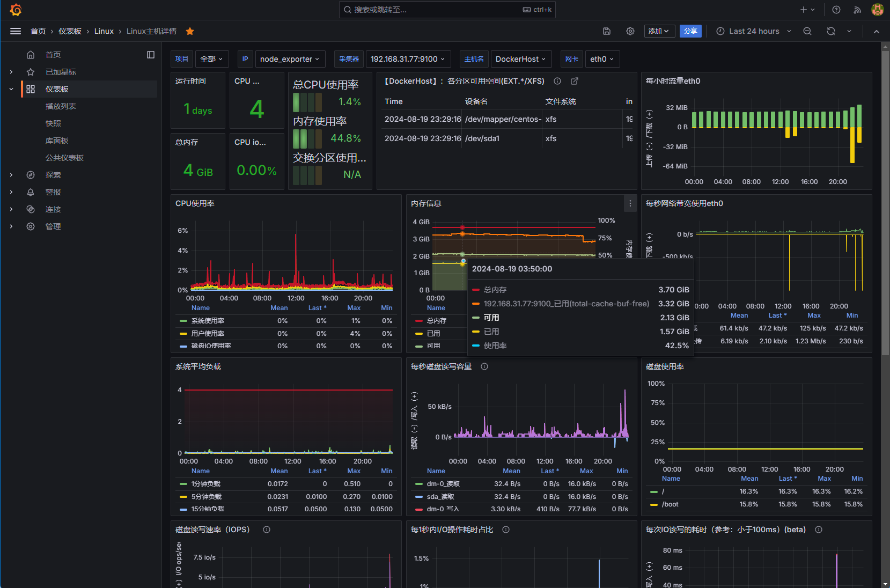Open the news RSS feed icon
Viewport: 890px width, 588px height.
pyautogui.click(x=857, y=10)
